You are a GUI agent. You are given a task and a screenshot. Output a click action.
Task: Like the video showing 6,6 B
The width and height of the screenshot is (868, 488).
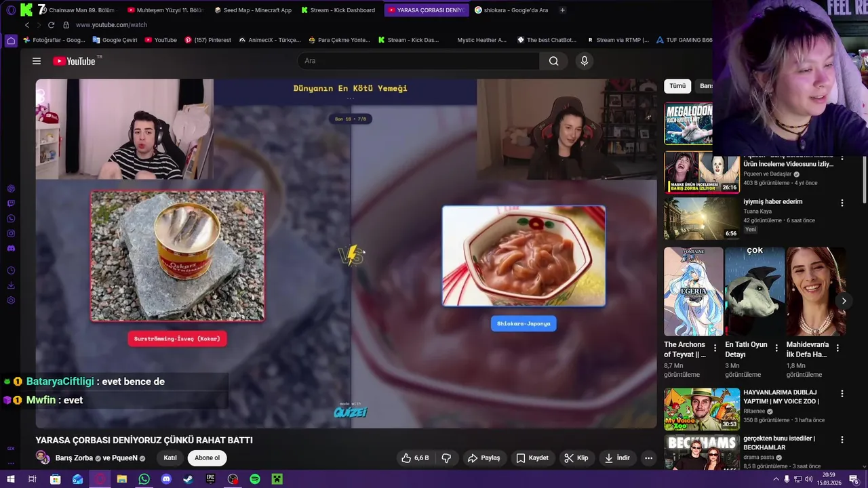414,458
